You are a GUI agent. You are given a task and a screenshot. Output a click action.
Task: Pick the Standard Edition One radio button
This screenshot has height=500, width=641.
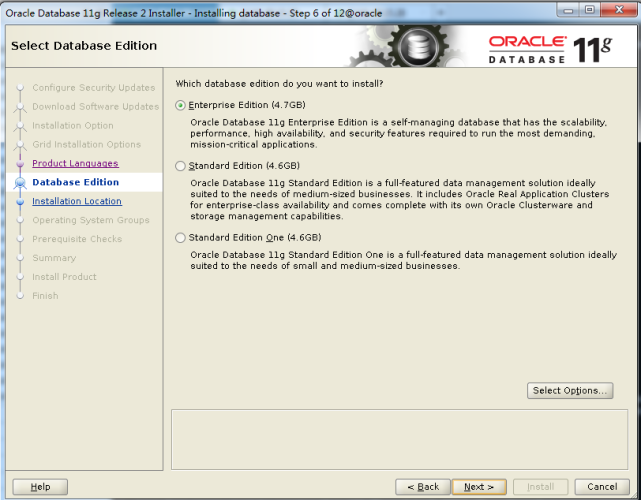pos(180,238)
